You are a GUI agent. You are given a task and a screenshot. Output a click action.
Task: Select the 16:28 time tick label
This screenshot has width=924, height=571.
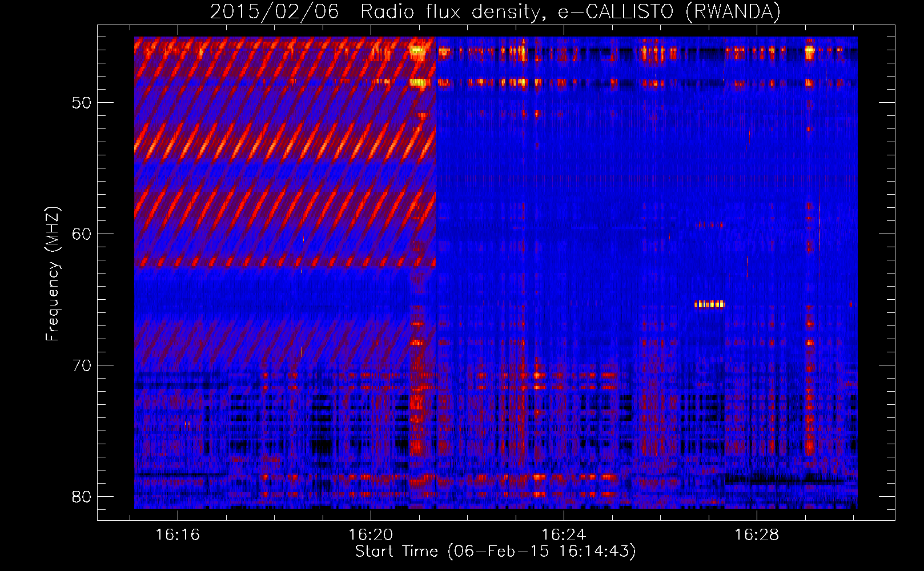pyautogui.click(x=757, y=535)
